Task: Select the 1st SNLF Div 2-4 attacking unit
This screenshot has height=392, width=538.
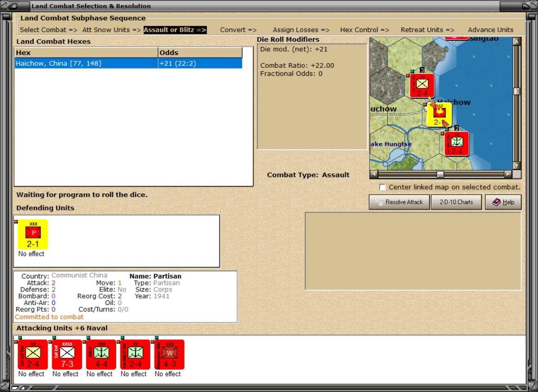Action: click(135, 355)
